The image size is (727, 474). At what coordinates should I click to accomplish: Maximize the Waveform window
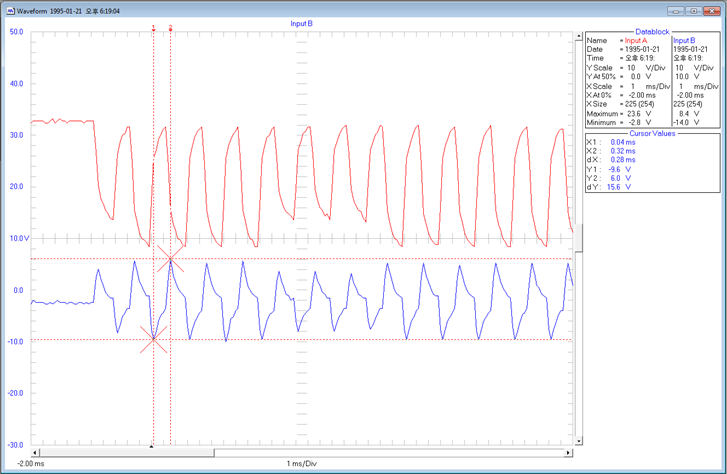click(x=694, y=10)
